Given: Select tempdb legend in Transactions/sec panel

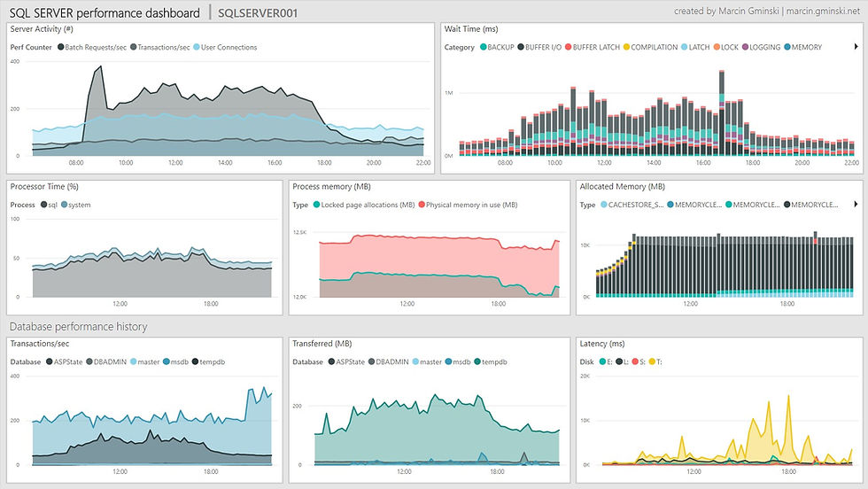Looking at the screenshot, I should click(208, 361).
